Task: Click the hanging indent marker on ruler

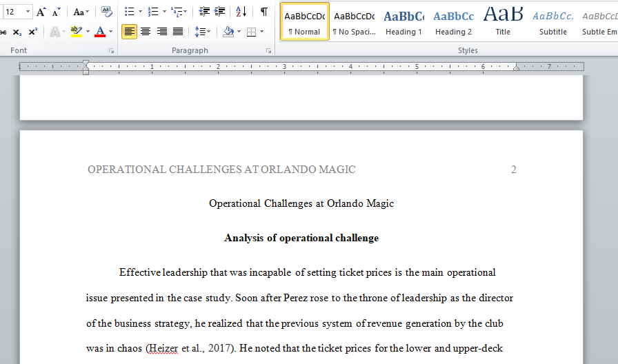Action: 86,68
